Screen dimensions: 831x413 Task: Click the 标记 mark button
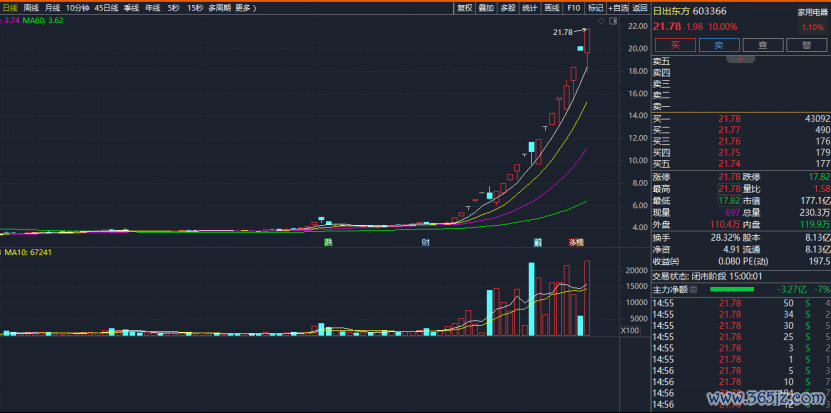[596, 8]
